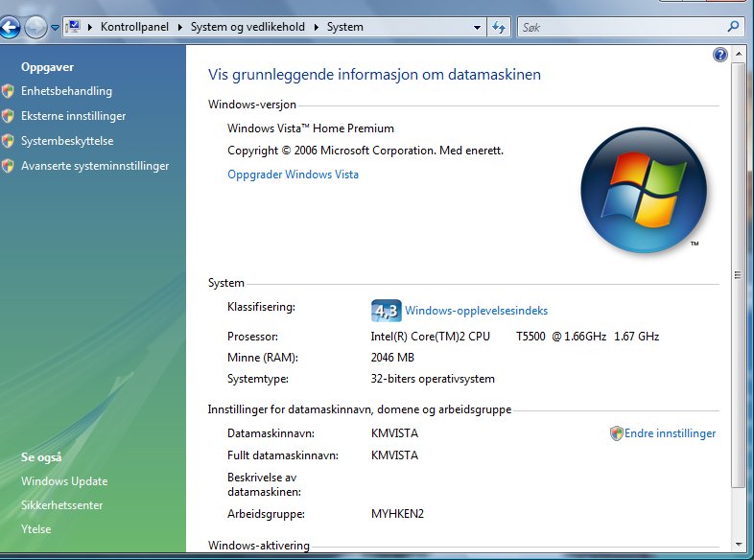Click shield icon beside Enhetsbehandling
Image resolution: width=754 pixels, height=560 pixels.
(x=8, y=91)
